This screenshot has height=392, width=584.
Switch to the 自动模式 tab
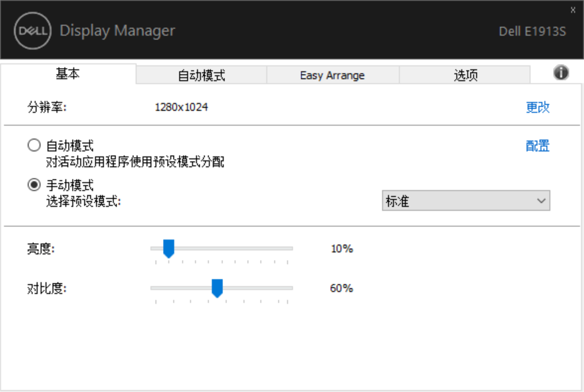(201, 75)
